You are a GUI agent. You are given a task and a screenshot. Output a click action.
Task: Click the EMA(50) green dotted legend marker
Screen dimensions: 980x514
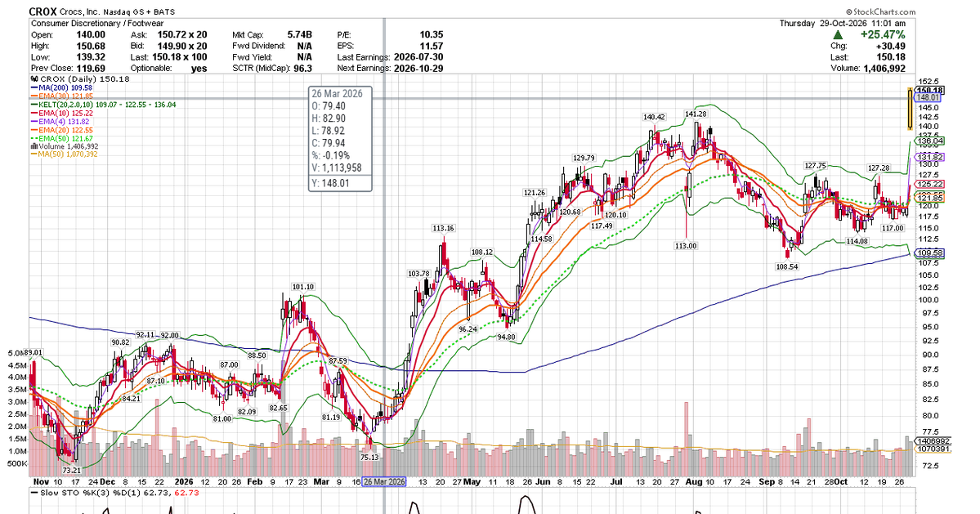[x=34, y=138]
